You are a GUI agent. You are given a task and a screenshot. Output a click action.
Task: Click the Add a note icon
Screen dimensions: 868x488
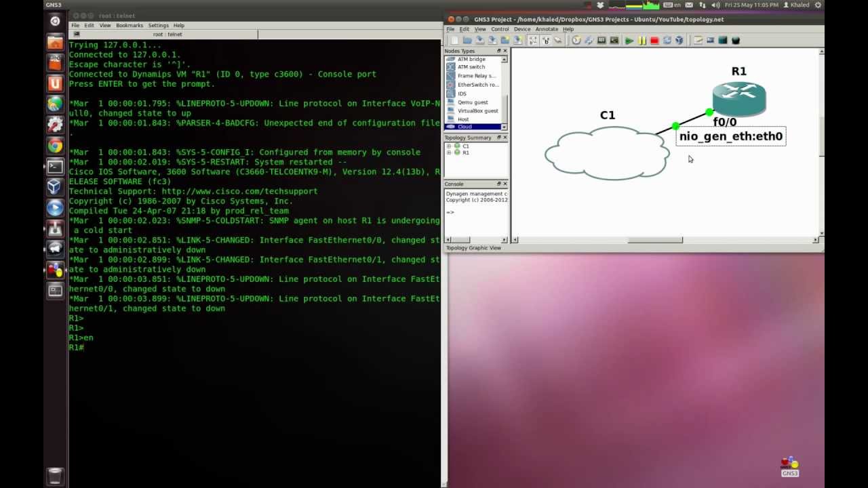click(x=698, y=41)
